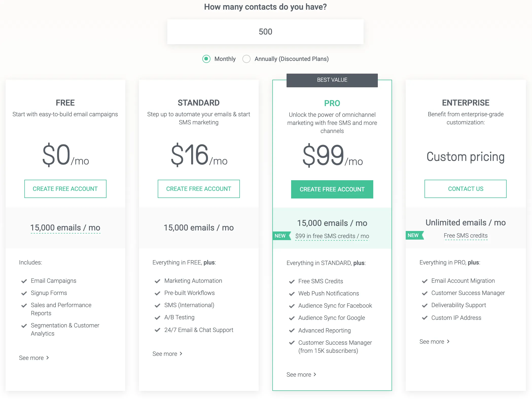Screen dimensions: 532x399
Task: Click Create Free Account under FREE plan
Action: click(65, 189)
